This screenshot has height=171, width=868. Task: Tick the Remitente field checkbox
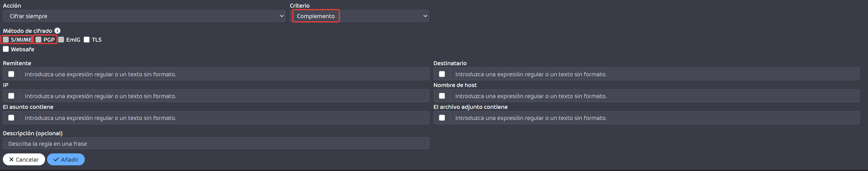click(11, 74)
